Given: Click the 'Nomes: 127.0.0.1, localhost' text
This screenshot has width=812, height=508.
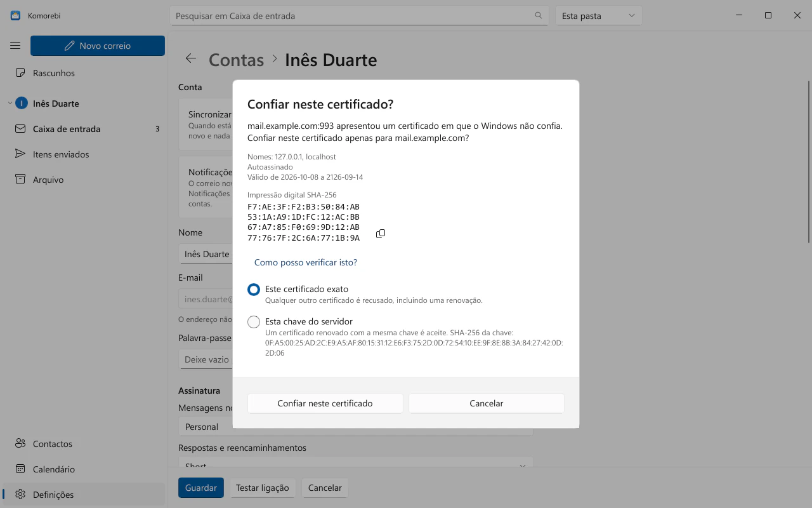Looking at the screenshot, I should (292, 156).
